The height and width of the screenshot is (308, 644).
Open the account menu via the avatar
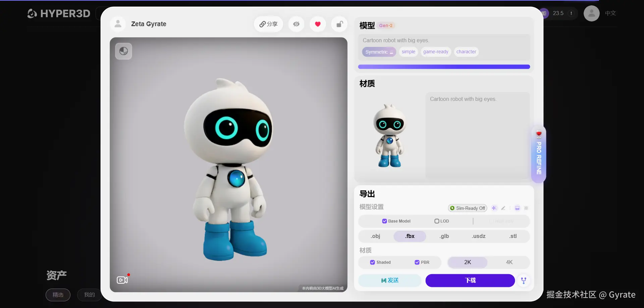click(591, 13)
